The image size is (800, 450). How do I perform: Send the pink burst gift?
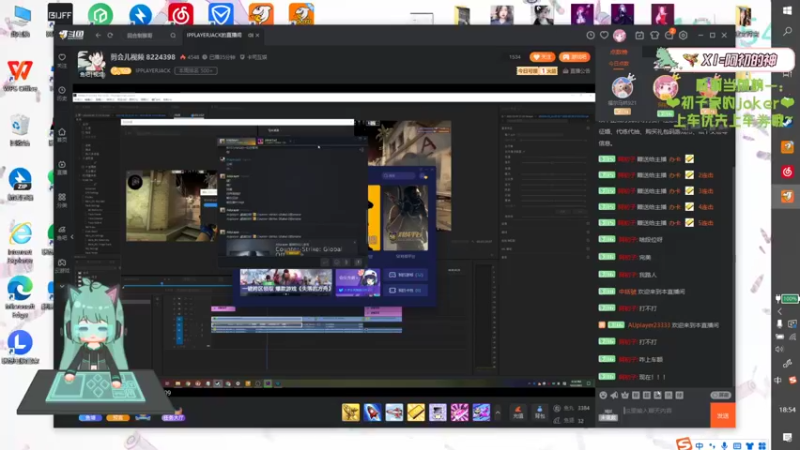(x=459, y=412)
